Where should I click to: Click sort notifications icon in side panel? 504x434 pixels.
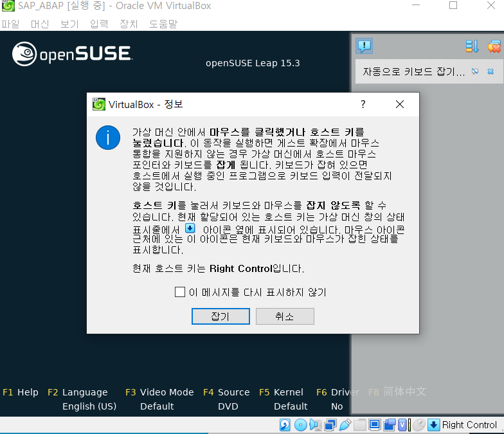tap(472, 46)
